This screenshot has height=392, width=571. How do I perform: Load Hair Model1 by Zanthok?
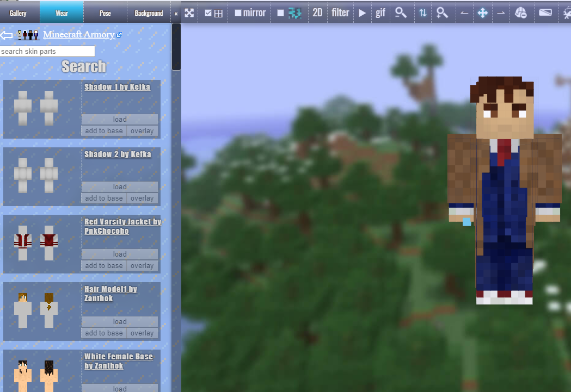(120, 321)
